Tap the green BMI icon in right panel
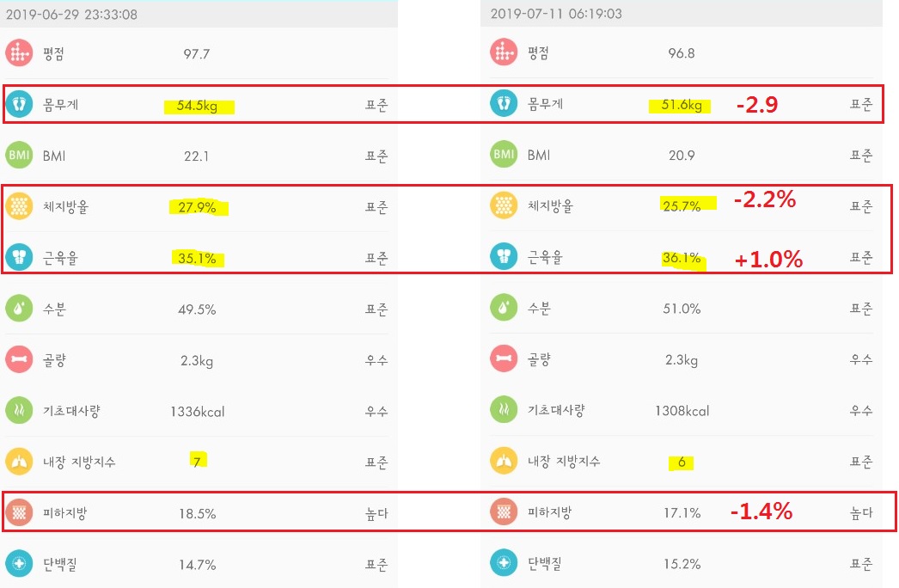Viewport: 899px width, 588px height. point(504,155)
